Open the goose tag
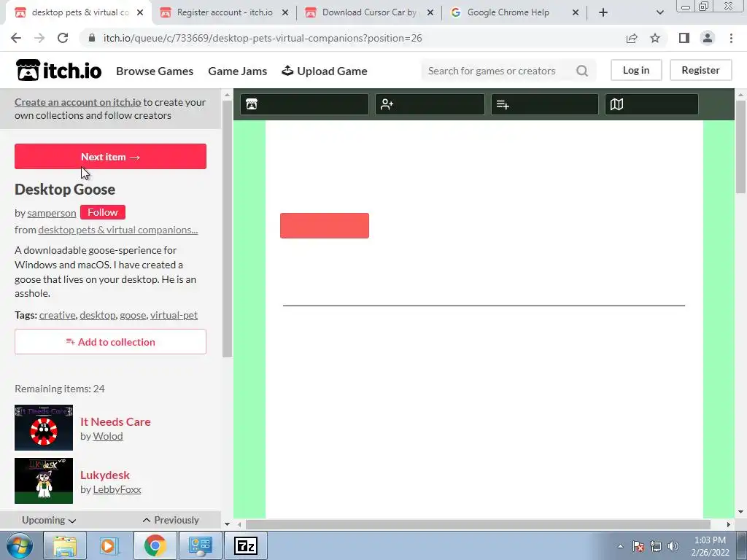747x560 pixels. pos(133,315)
